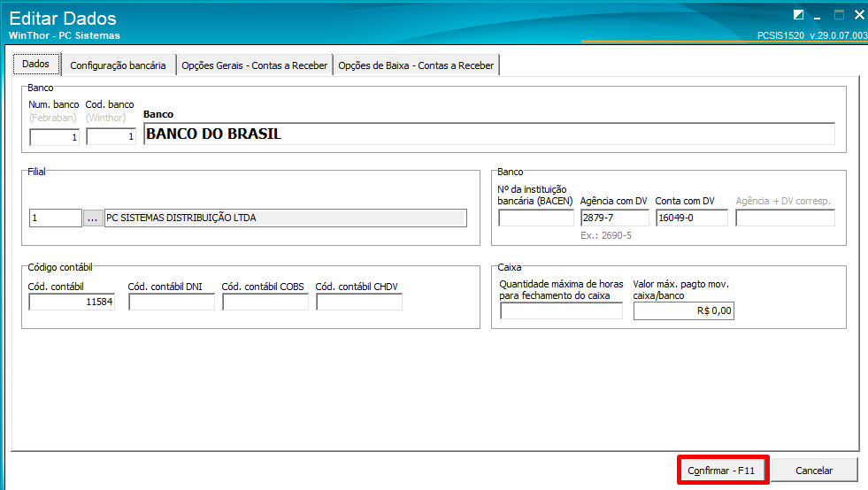Open the Configuração bancária tab
Viewport: 868px width, 490px height.
pyautogui.click(x=118, y=65)
